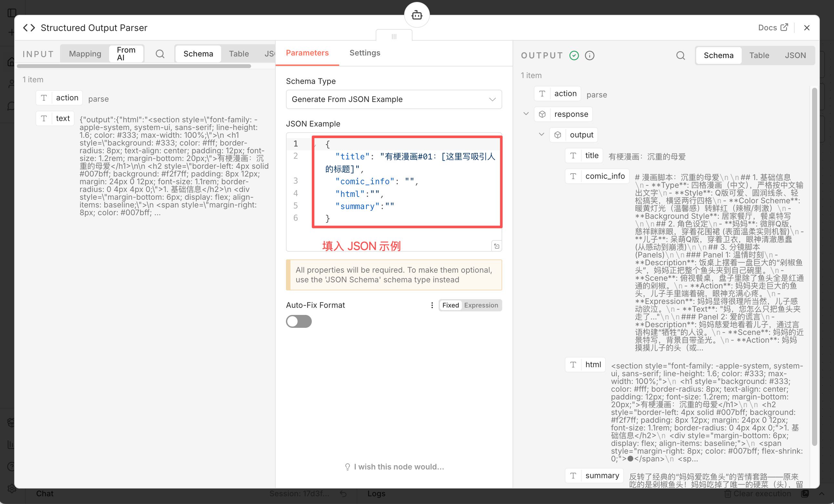
Task: Open the Schema Type dropdown
Action: point(394,99)
